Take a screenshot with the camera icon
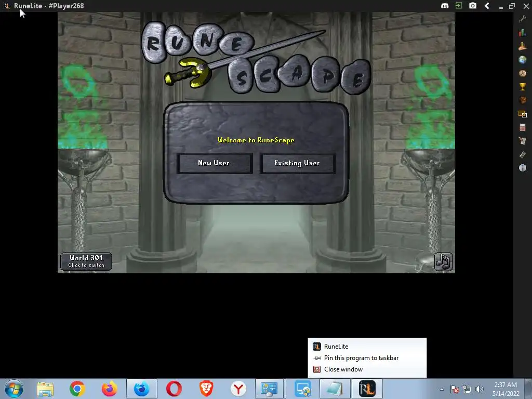This screenshot has width=532, height=399. tap(473, 6)
